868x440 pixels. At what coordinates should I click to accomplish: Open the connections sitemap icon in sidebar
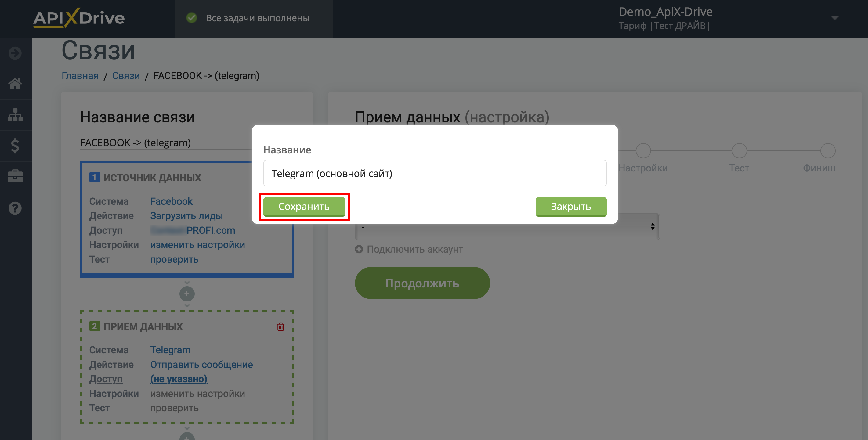pyautogui.click(x=15, y=114)
